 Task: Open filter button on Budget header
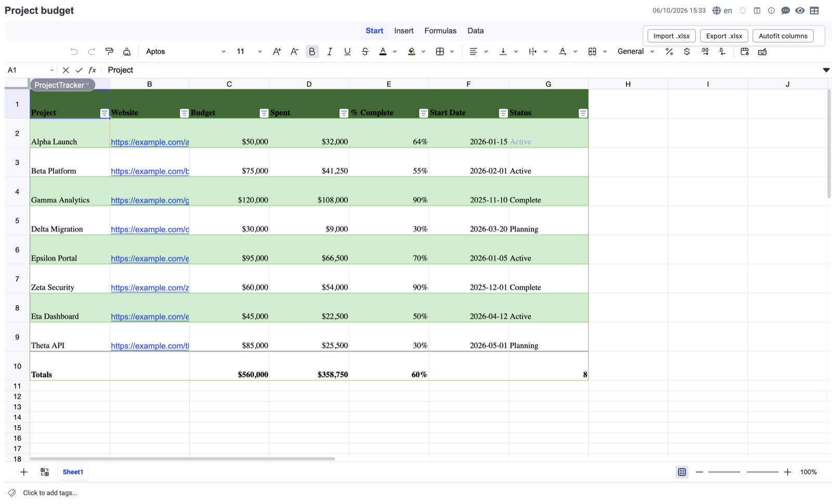click(x=264, y=113)
